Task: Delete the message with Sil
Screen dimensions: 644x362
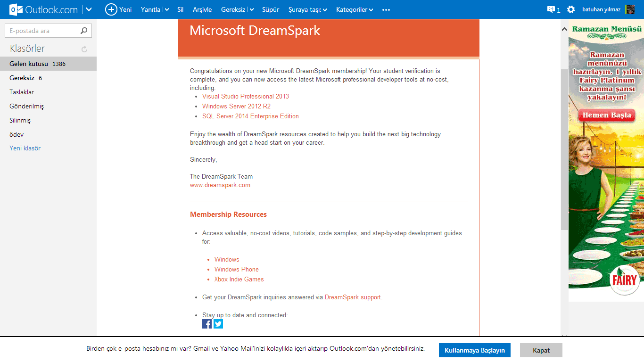Action: pos(181,9)
